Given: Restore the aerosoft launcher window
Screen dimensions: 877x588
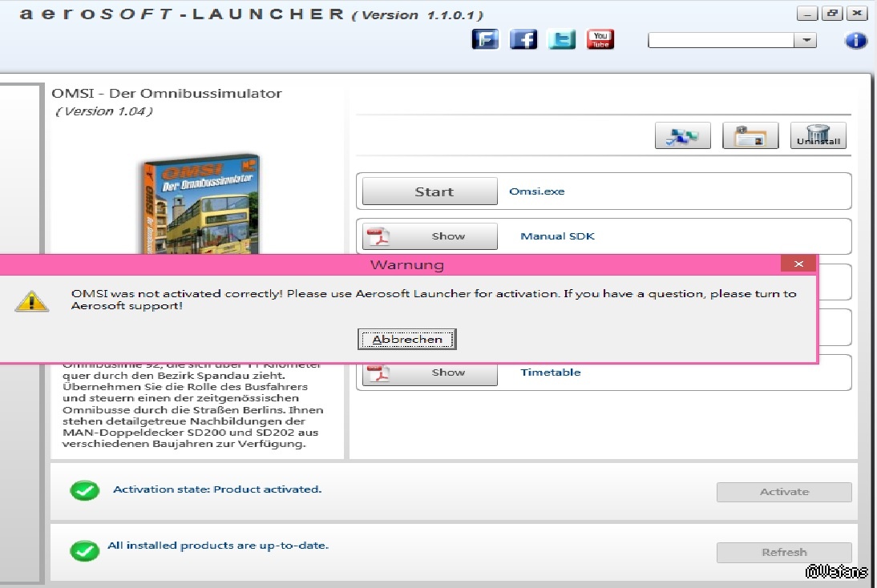Looking at the screenshot, I should coord(832,14).
